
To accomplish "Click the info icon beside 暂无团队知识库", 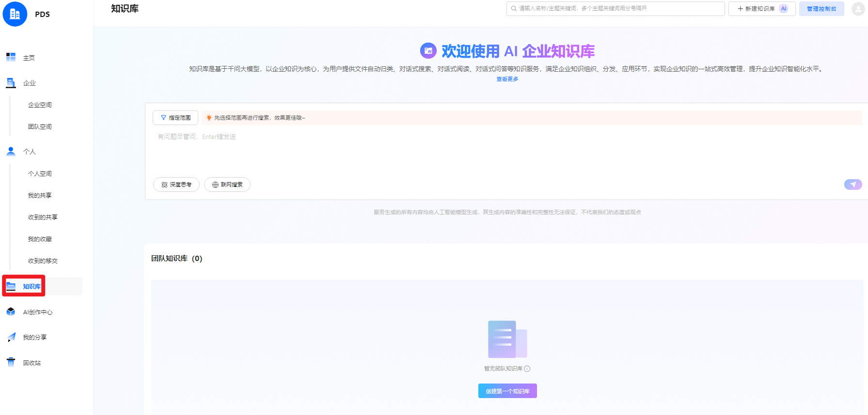I will [527, 369].
